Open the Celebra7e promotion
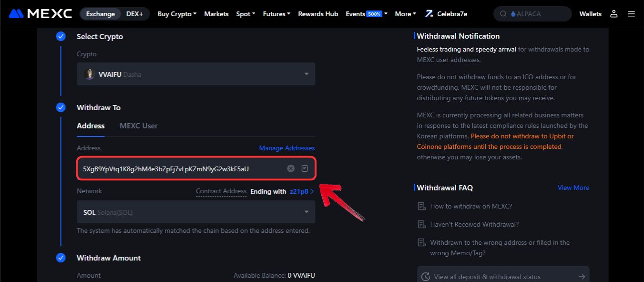The width and height of the screenshot is (644, 282). (446, 14)
